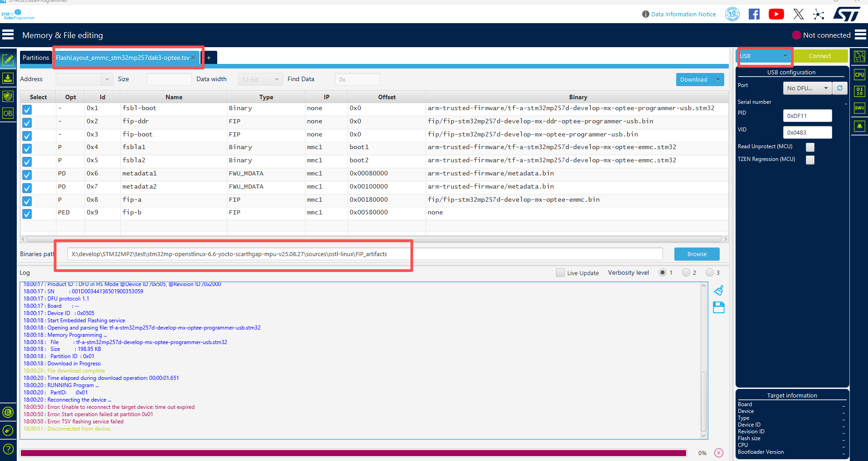The height and width of the screenshot is (461, 868).
Task: Open the SWV viewer icon
Action: (859, 108)
